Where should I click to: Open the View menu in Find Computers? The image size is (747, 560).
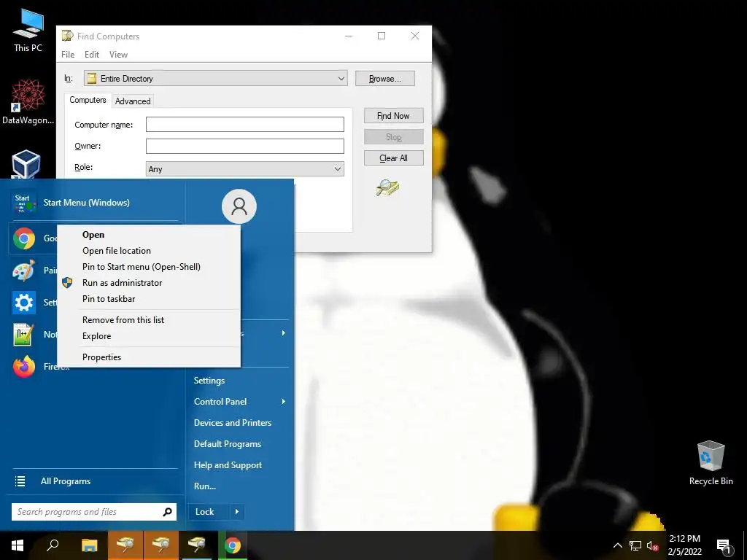point(118,54)
